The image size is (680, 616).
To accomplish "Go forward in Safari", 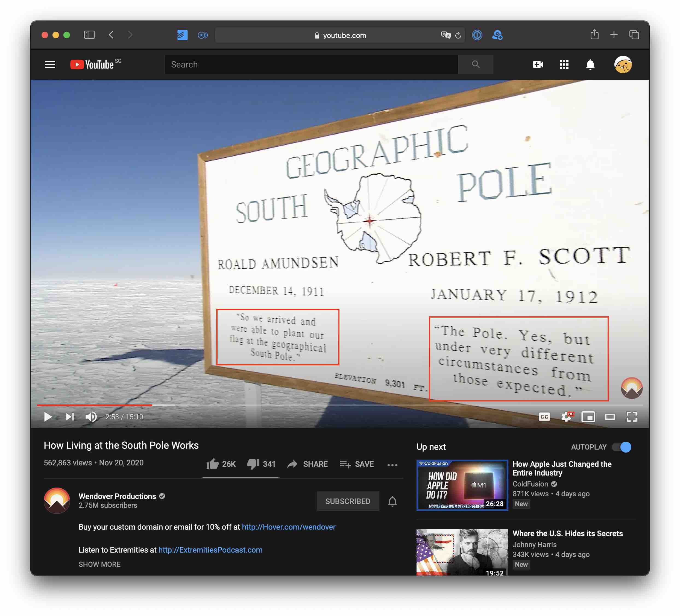I will [130, 35].
